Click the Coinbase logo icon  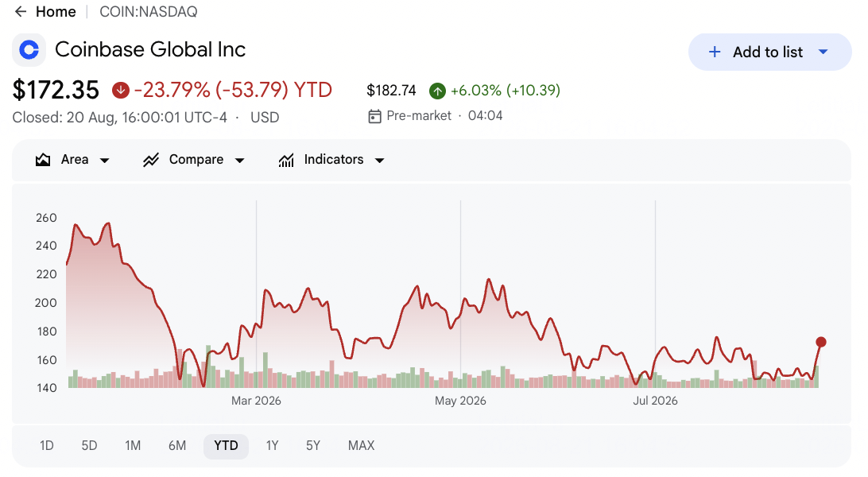click(x=29, y=50)
